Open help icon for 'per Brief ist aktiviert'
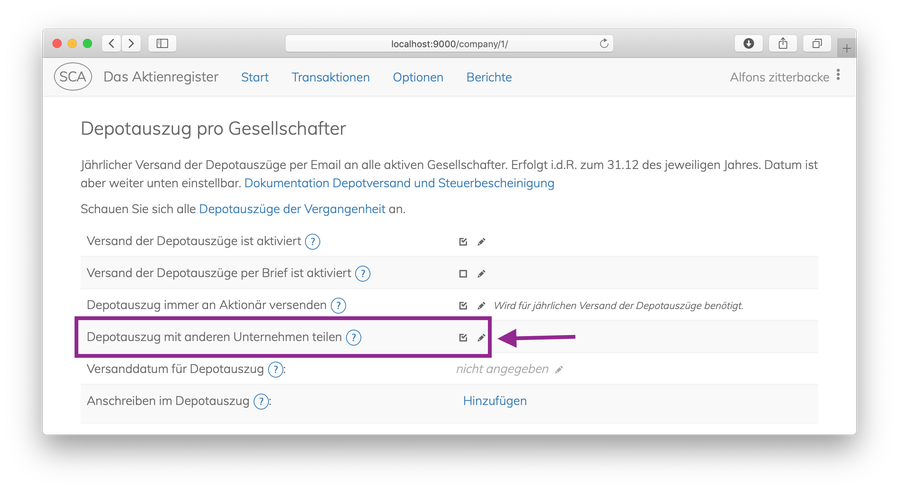 [362, 274]
